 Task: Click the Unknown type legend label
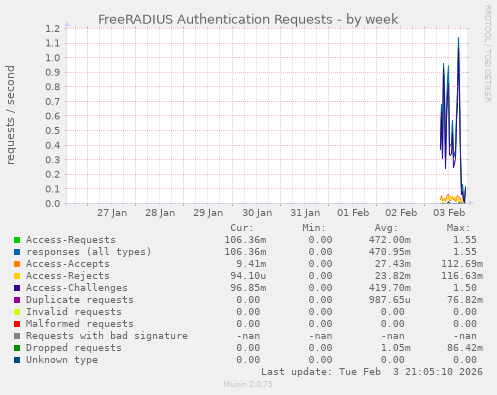coord(62,360)
